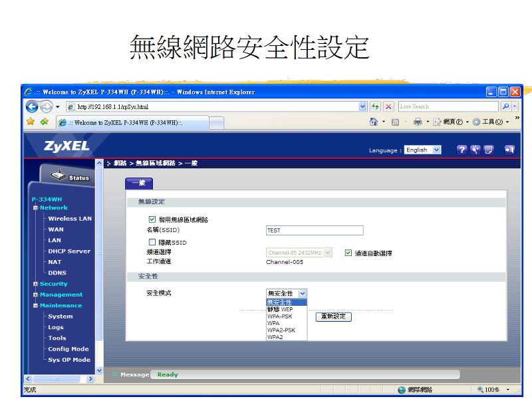Screen dimensions: 532x399
Task: Check the 隱藏SSID checkbox
Action: 152,242
